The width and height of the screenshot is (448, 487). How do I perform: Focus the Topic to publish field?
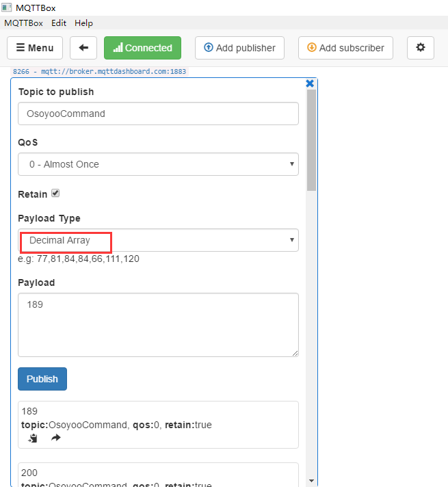pos(158,114)
